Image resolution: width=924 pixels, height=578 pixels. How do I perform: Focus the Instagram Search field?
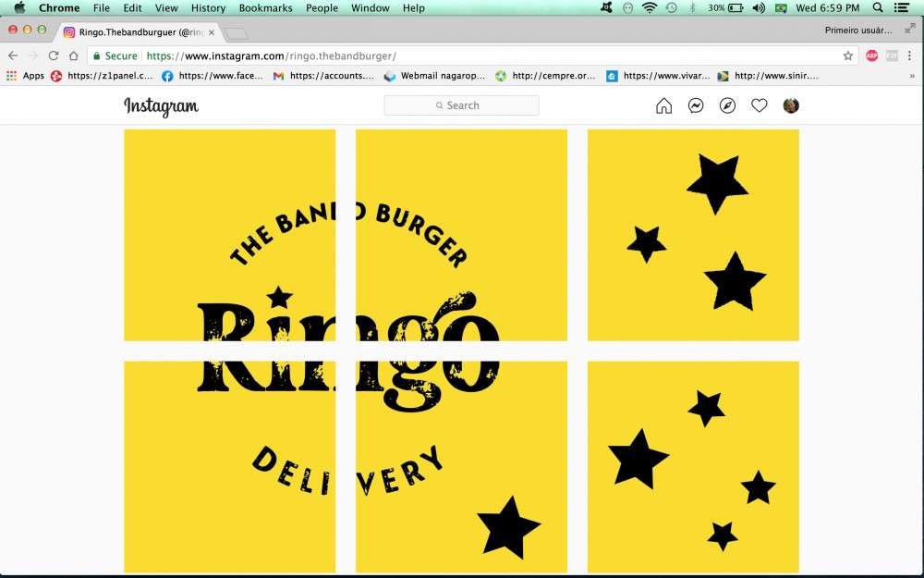point(461,105)
